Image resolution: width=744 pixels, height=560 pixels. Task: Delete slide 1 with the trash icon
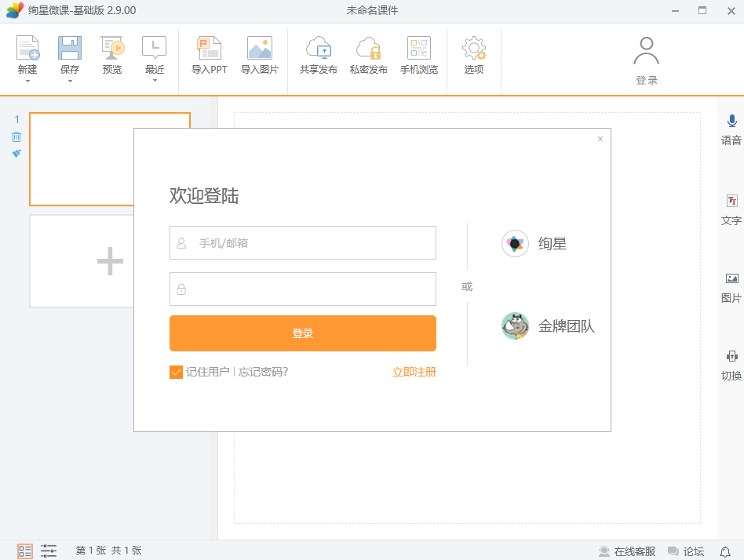pos(16,137)
